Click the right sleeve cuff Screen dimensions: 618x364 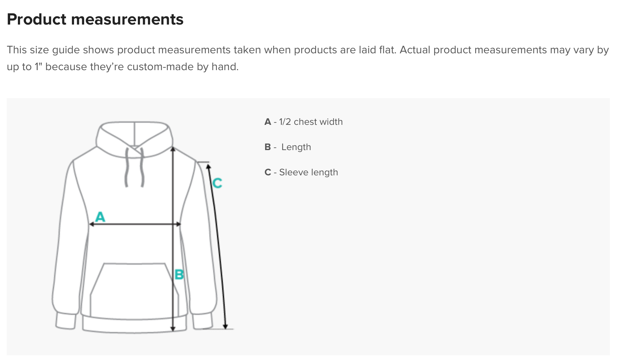202,321
